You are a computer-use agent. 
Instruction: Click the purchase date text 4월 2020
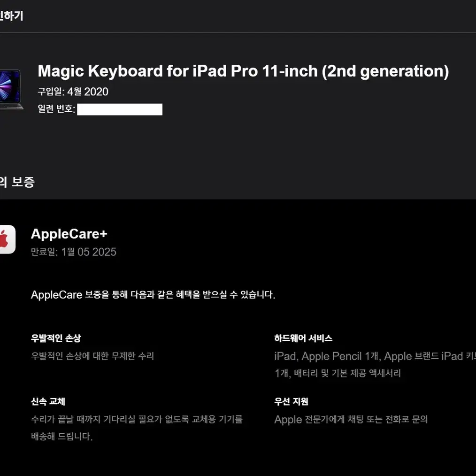point(88,92)
